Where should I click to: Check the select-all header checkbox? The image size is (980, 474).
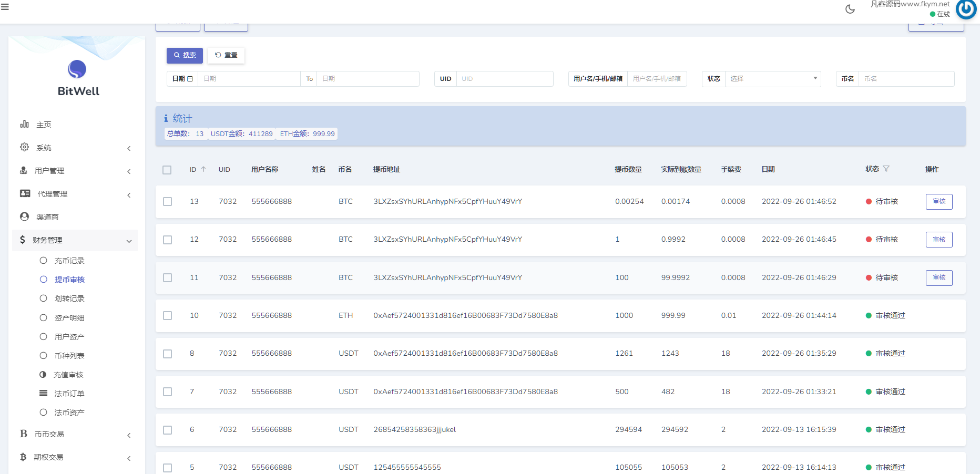(167, 170)
